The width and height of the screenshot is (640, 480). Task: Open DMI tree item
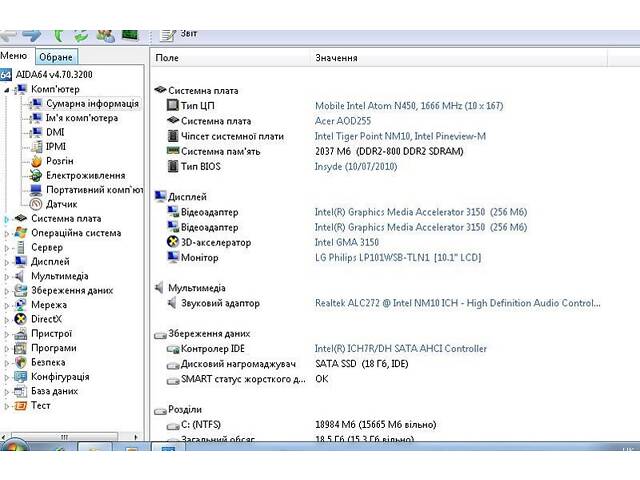(55, 132)
